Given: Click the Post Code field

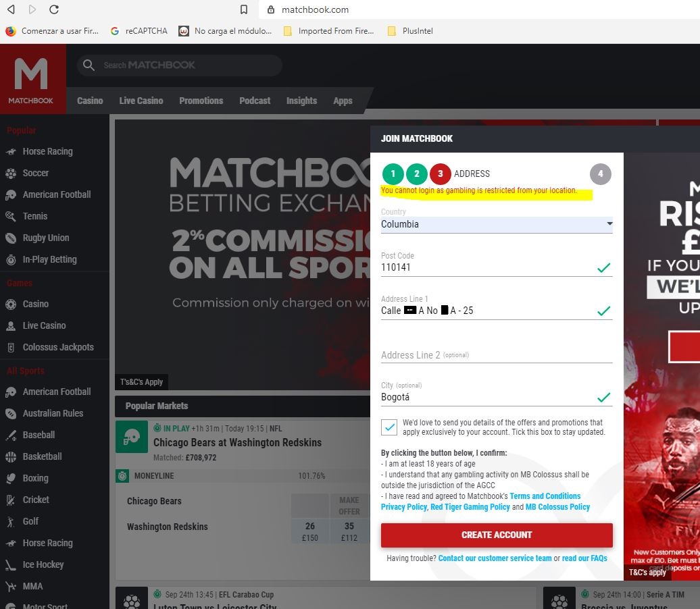Looking at the screenshot, I should pyautogui.click(x=497, y=267).
